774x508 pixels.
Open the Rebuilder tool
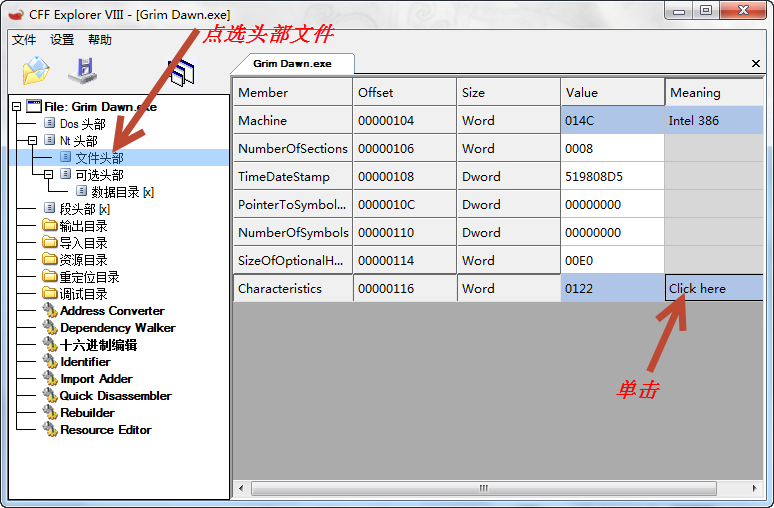[x=87, y=413]
